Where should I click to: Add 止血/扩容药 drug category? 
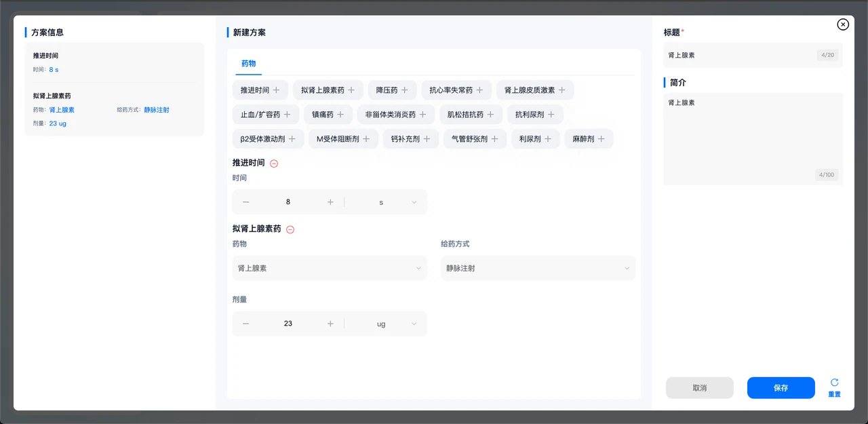265,115
